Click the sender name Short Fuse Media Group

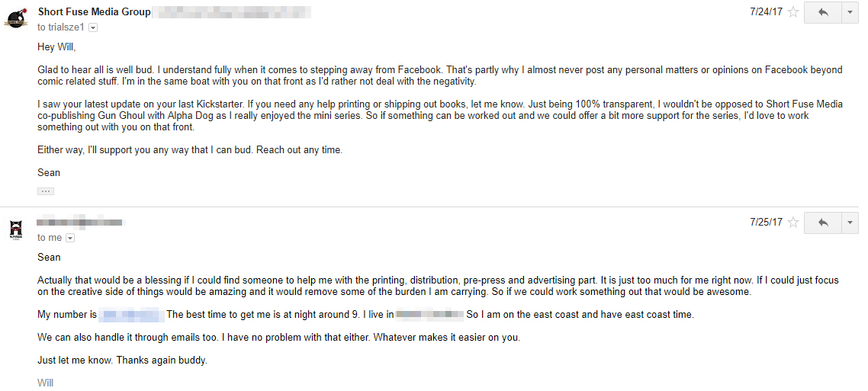point(94,12)
